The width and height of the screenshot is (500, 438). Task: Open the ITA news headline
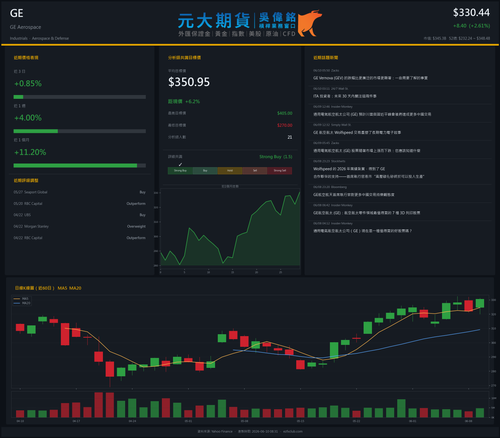[345, 96]
